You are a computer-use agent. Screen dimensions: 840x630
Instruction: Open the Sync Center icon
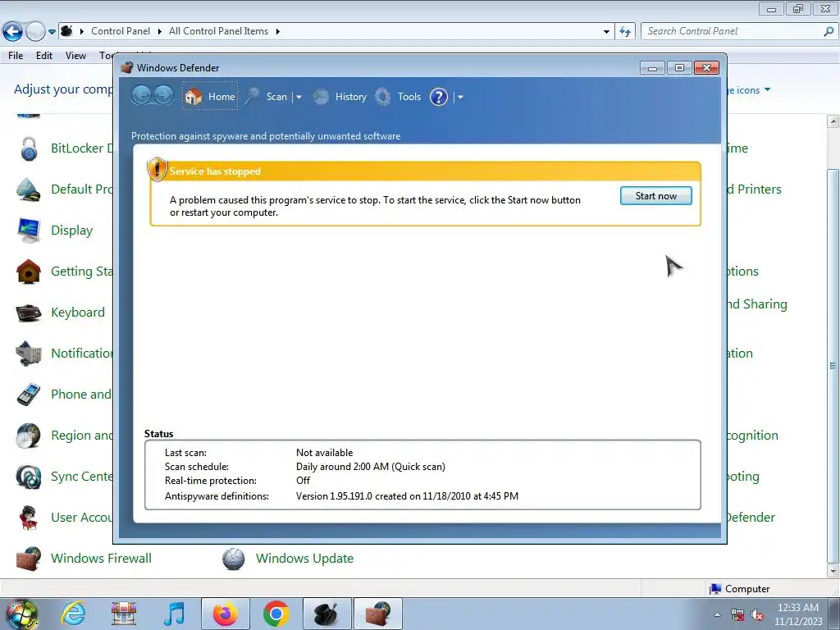[x=29, y=477]
